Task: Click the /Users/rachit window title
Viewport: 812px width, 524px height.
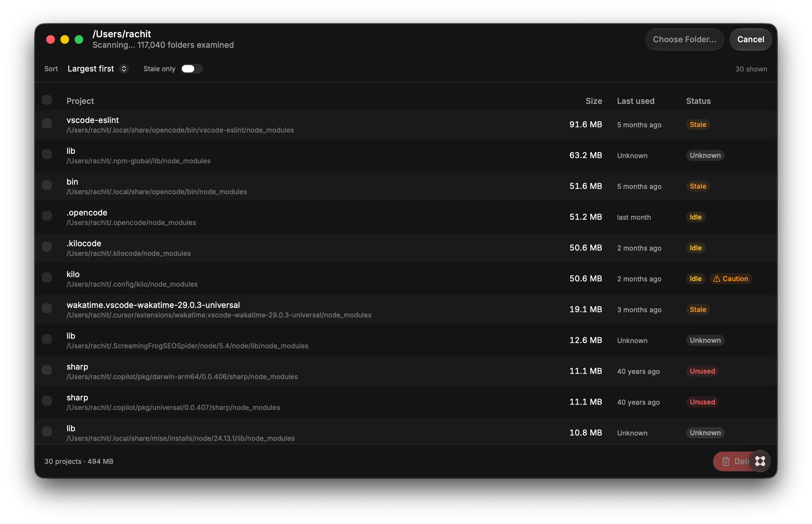Action: pos(121,34)
